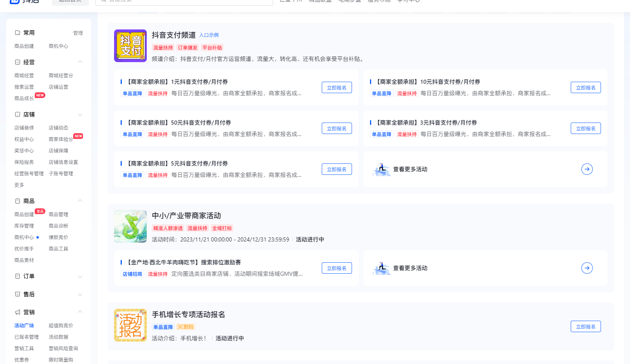630x364 pixels.
Task: Click arrow icon in 中小/产业带 查看更多活动 card
Action: (587, 268)
